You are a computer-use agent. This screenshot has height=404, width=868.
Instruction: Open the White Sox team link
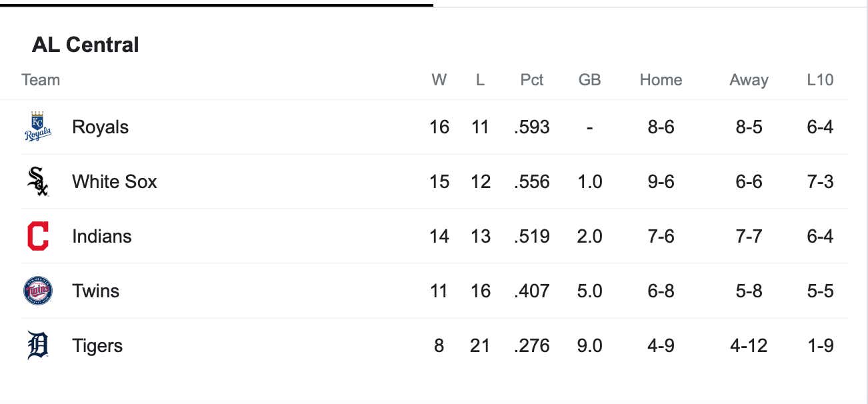coord(114,181)
